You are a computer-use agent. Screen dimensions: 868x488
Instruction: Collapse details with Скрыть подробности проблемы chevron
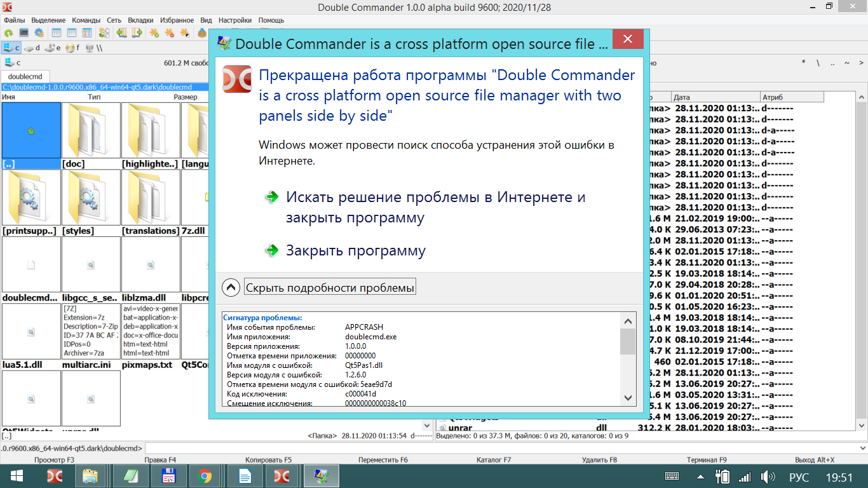pos(231,288)
